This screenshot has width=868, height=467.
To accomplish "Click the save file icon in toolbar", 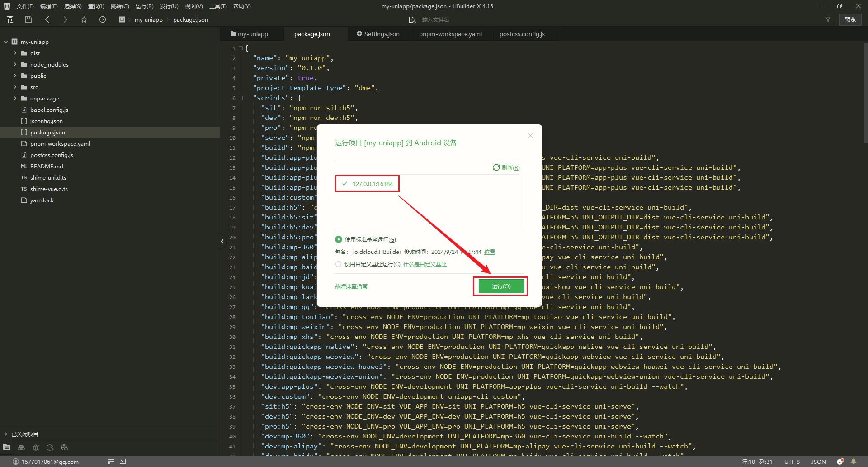I will (x=28, y=19).
